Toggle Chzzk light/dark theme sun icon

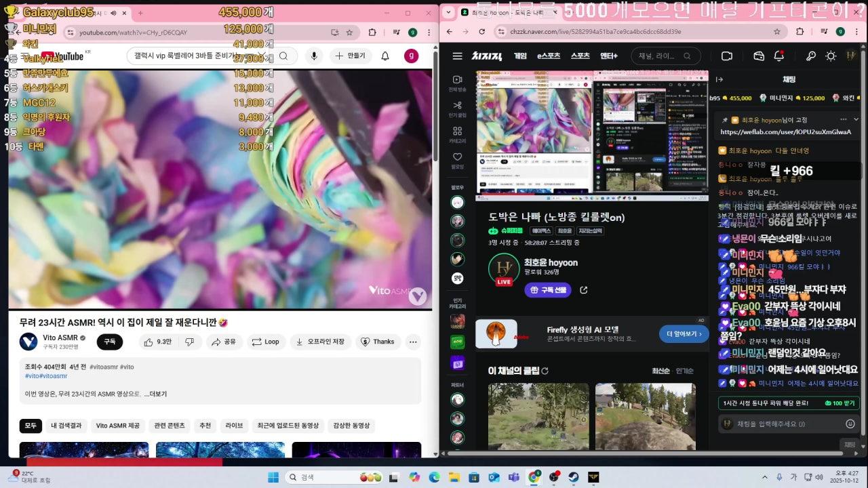click(x=831, y=56)
